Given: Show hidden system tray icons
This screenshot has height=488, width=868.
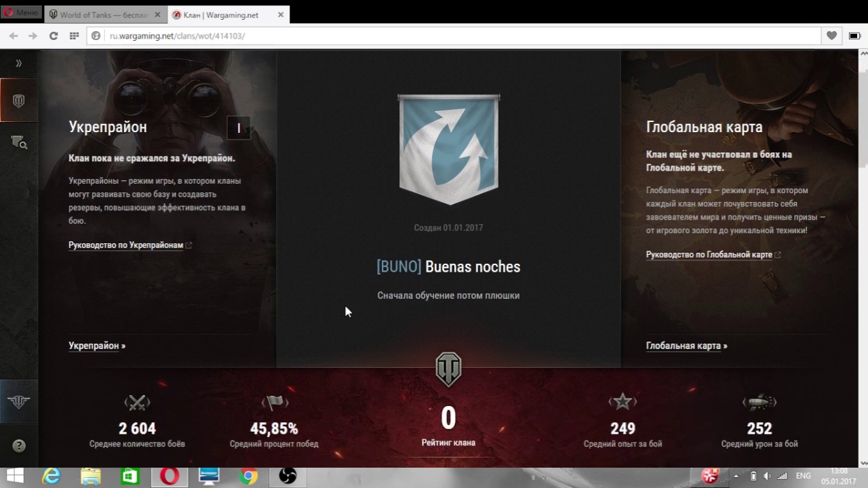Looking at the screenshot, I should coord(737,477).
